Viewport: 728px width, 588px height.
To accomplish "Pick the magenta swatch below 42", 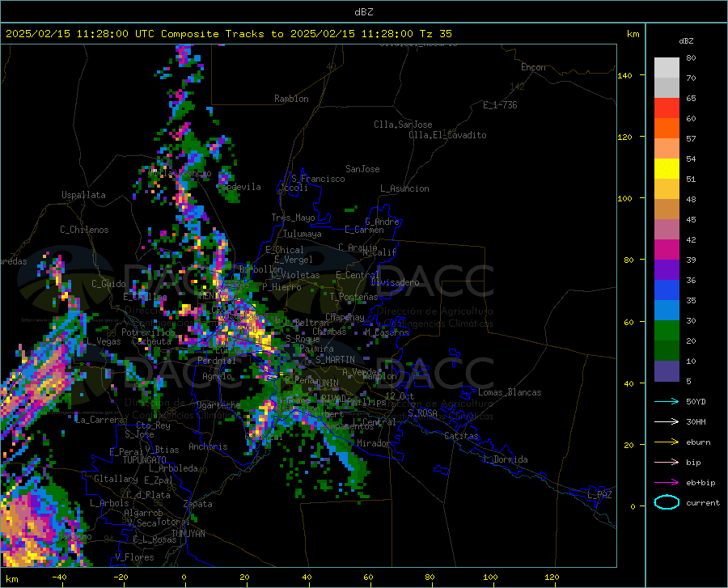I will (667, 250).
